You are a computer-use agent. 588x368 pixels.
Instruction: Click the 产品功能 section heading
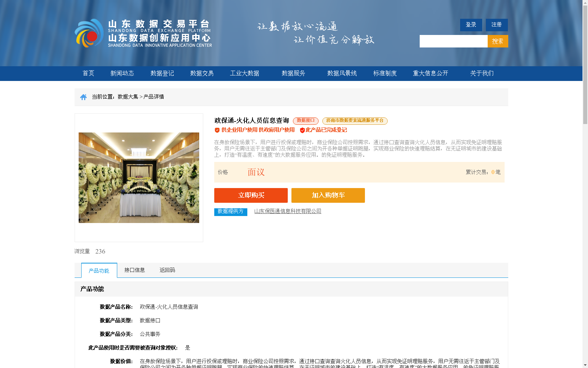92,289
